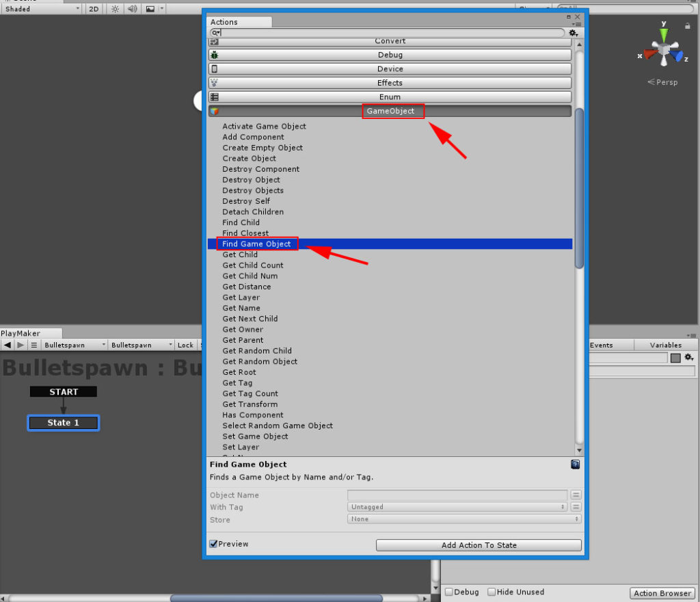The height and width of the screenshot is (602, 700).
Task: Click the scene effects image icon
Action: tap(150, 9)
